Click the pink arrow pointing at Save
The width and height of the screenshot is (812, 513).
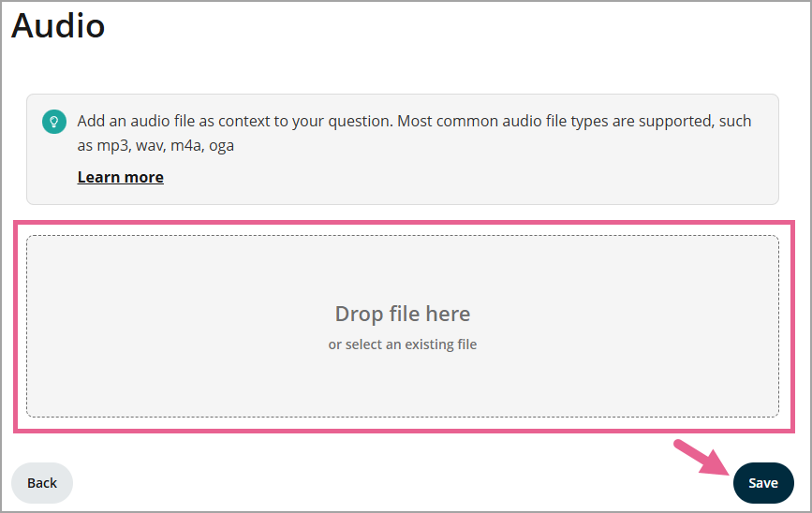[x=701, y=457]
